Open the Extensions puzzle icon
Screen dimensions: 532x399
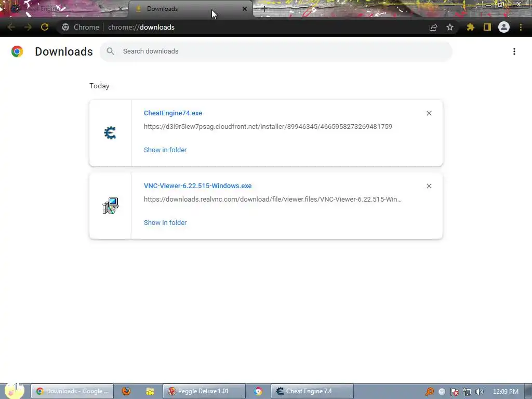[470, 27]
